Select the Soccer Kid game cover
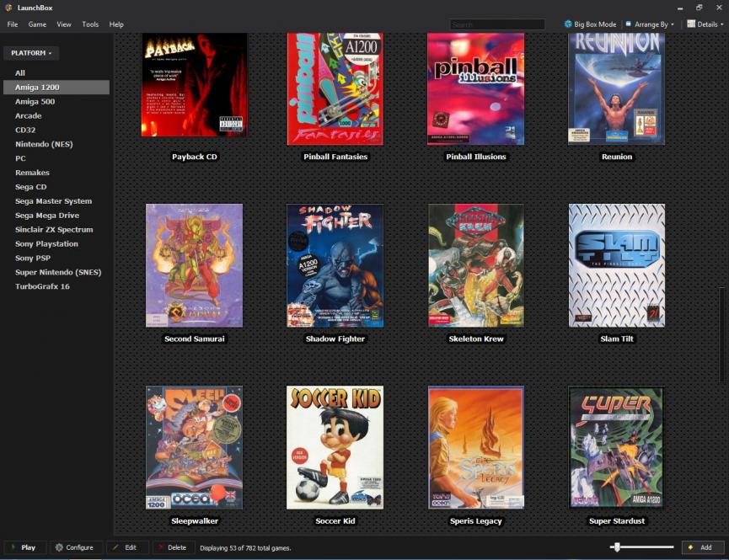The width and height of the screenshot is (729, 560). click(335, 447)
